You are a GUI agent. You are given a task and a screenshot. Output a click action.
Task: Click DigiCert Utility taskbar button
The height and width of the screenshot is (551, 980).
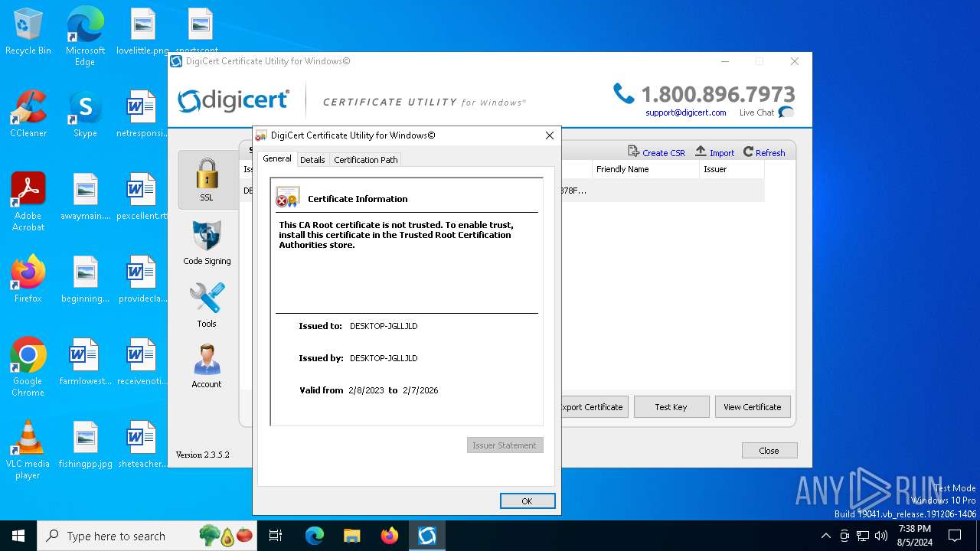tap(426, 536)
